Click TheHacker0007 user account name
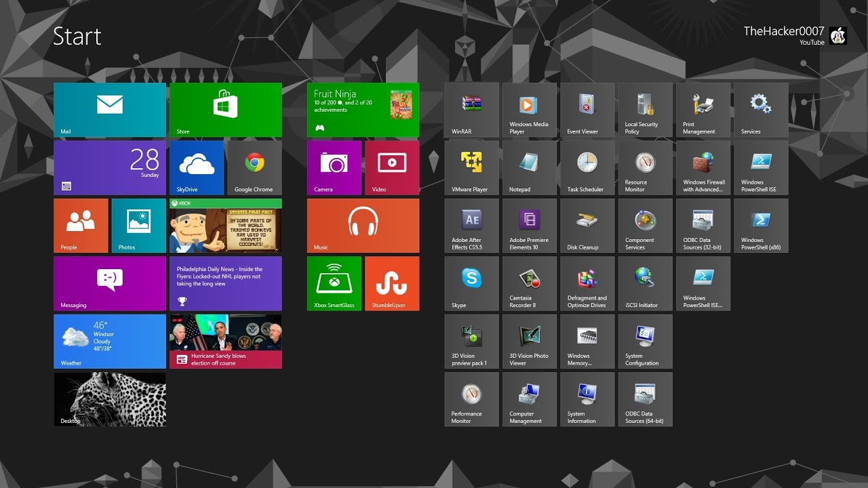 coord(784,31)
